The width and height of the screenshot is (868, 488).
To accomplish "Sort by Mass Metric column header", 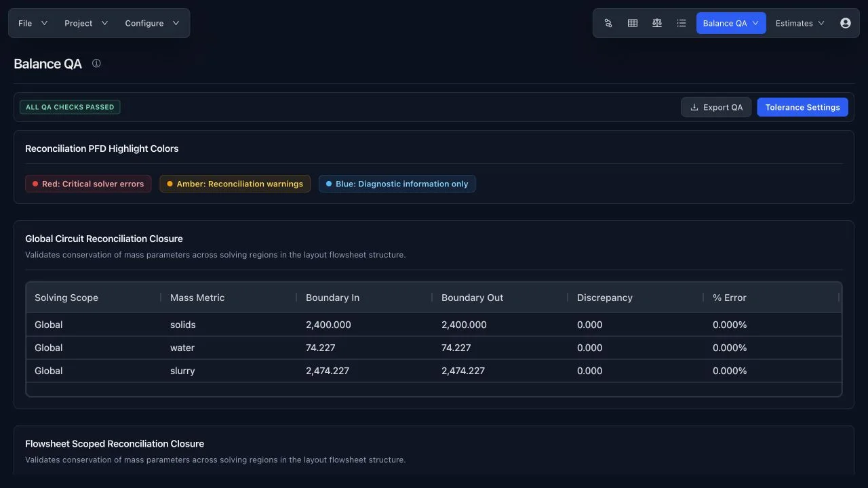I will tap(229, 298).
